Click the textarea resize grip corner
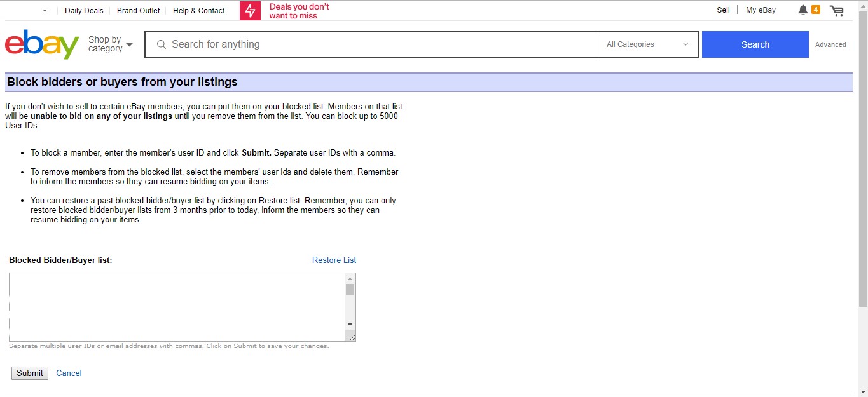868x397 pixels. coord(352,337)
